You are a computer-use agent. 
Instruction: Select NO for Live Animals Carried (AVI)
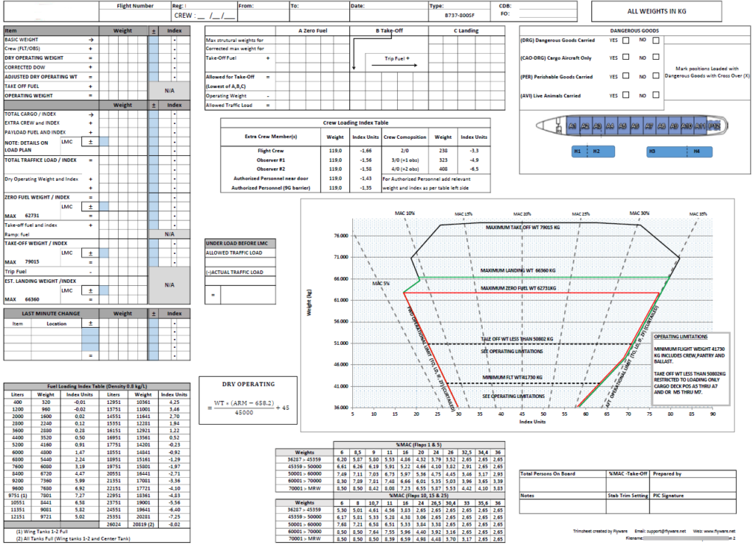tap(656, 95)
